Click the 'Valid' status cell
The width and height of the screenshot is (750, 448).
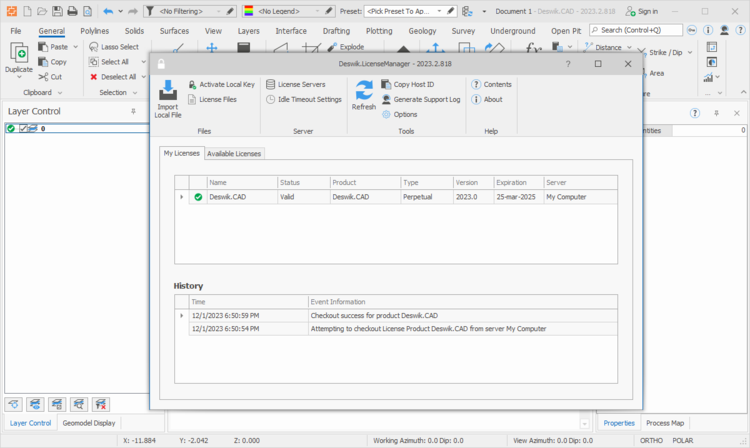[x=303, y=197]
